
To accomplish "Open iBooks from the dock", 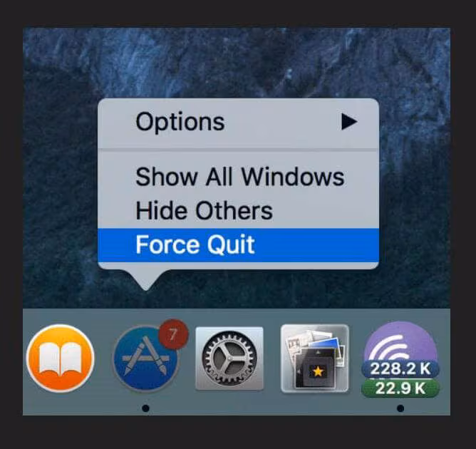I will 60,358.
